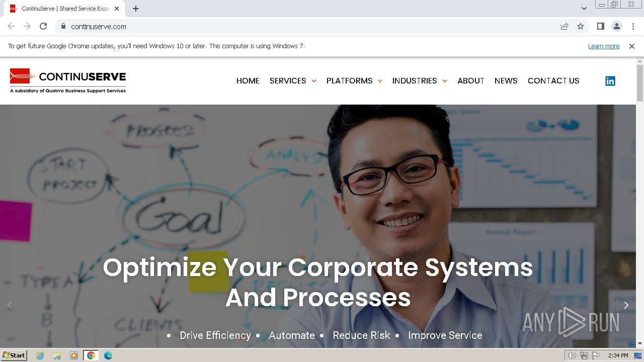This screenshot has height=362, width=644.
Task: Dismiss the Chrome update notification bar
Action: pyautogui.click(x=632, y=46)
